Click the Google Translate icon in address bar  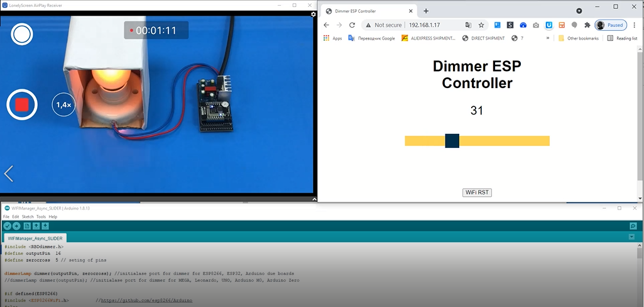(468, 25)
